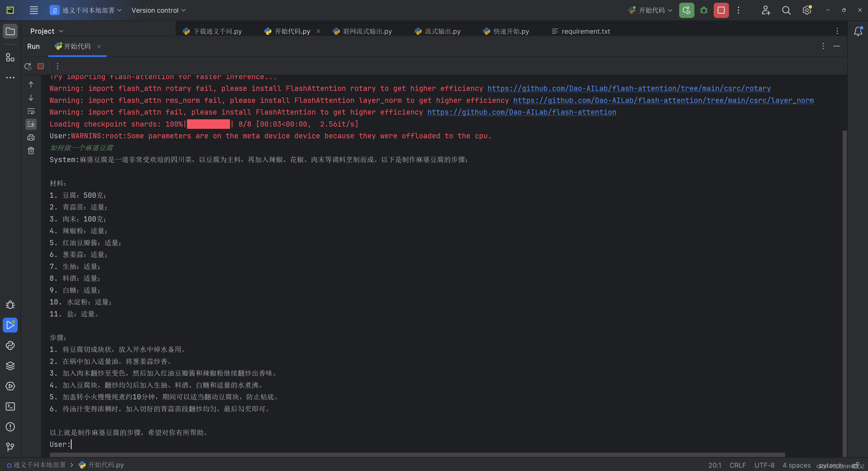This screenshot has height=471, width=868.
Task: Stop the running process in Run panel
Action: [x=41, y=66]
